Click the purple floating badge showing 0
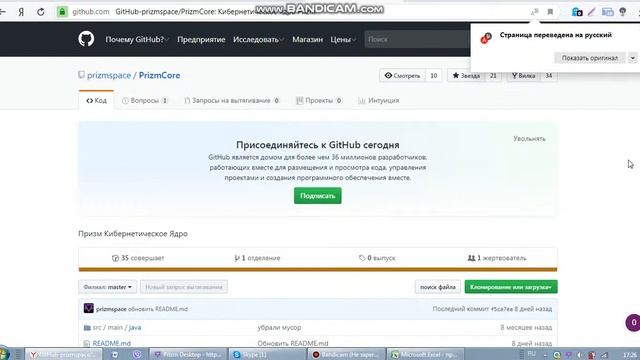 (x=633, y=322)
